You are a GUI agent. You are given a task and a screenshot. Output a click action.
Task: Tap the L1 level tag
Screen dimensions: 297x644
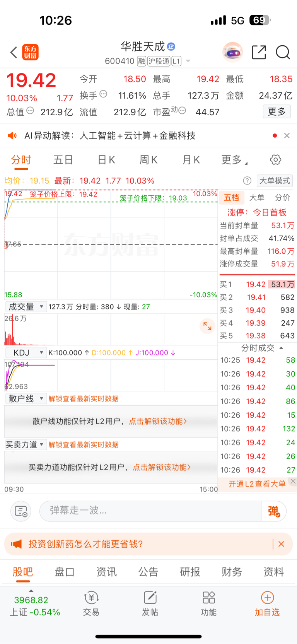click(x=176, y=61)
